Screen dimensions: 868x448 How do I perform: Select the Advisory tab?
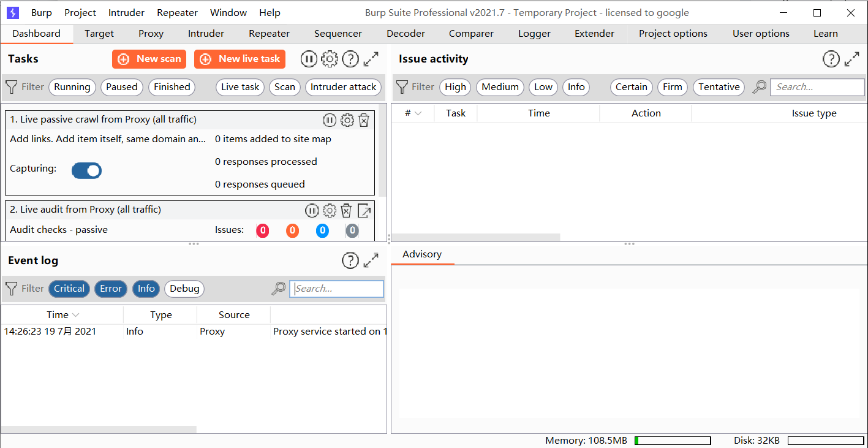point(422,254)
